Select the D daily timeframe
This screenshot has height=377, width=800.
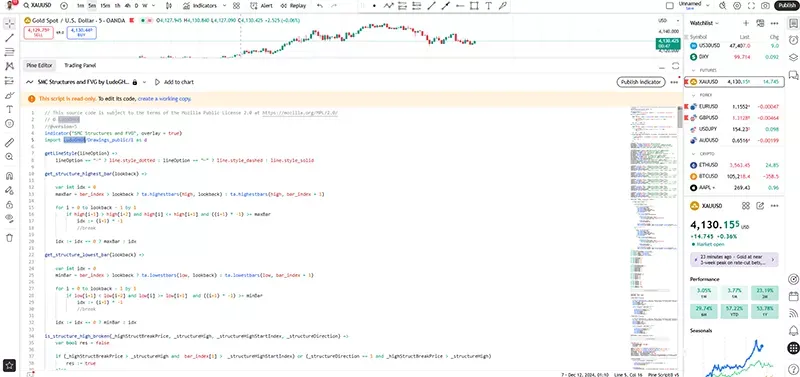pos(136,6)
